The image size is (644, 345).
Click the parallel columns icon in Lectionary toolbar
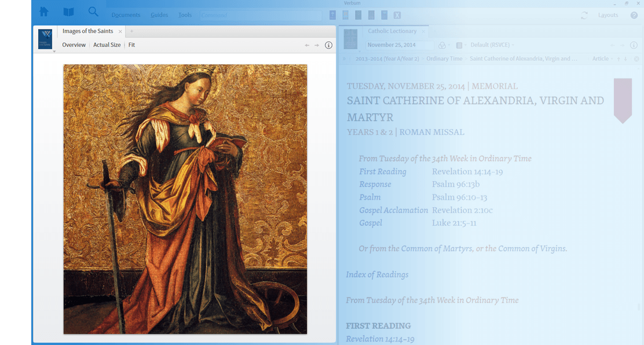pyautogui.click(x=459, y=45)
